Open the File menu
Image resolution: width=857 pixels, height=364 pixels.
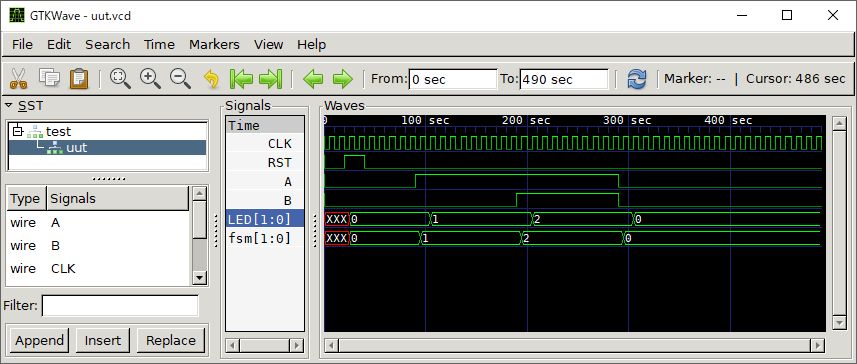(22, 44)
